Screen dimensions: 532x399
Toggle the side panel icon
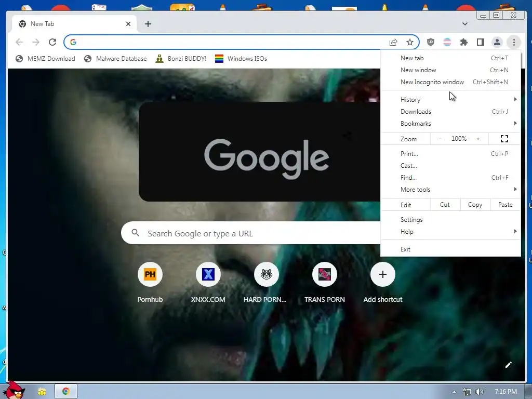pyautogui.click(x=481, y=42)
